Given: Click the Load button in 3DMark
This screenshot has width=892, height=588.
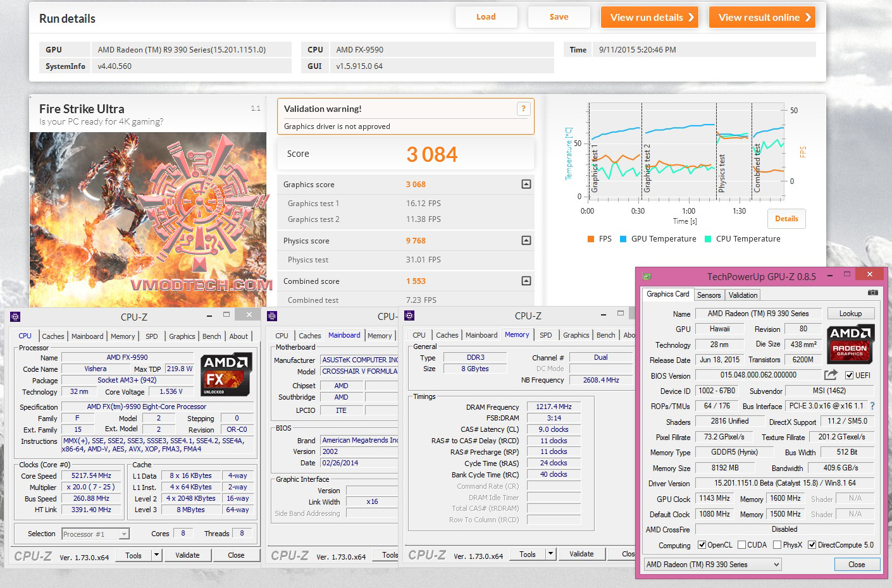Looking at the screenshot, I should 486,17.
